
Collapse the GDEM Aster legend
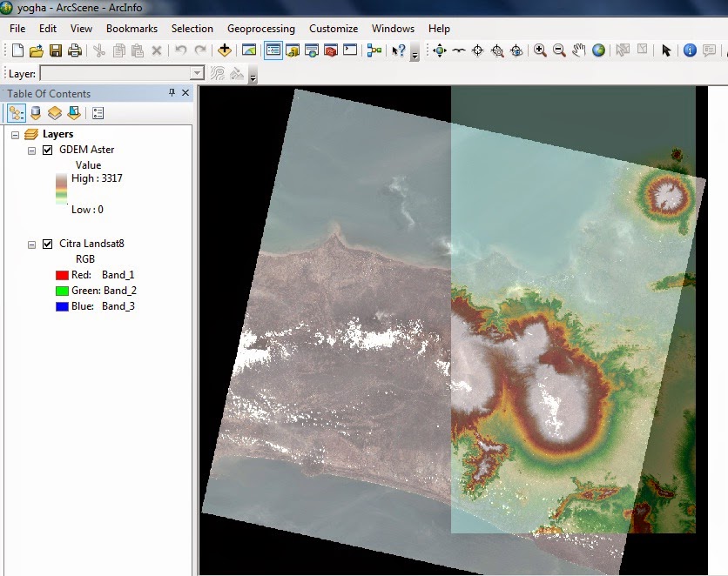pyautogui.click(x=32, y=150)
